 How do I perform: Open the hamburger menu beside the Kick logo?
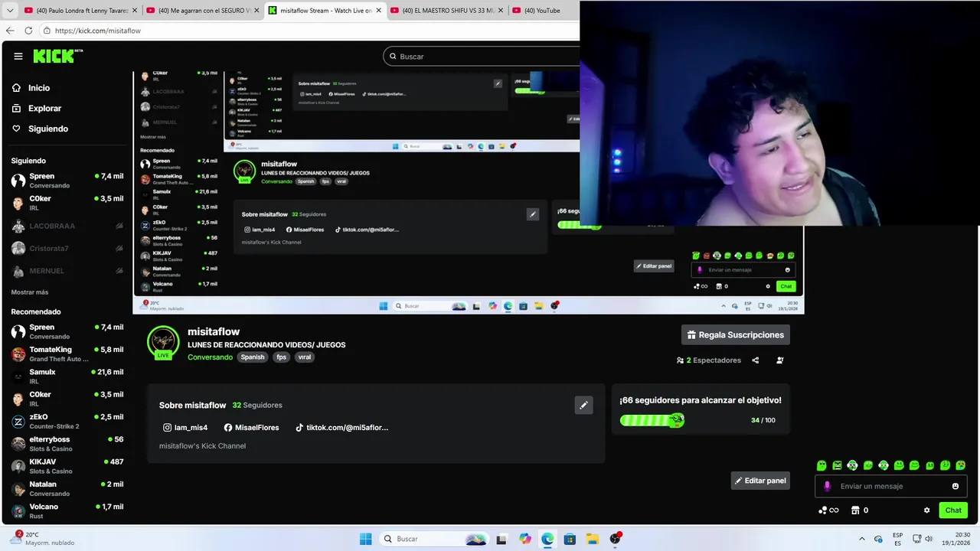(18, 56)
